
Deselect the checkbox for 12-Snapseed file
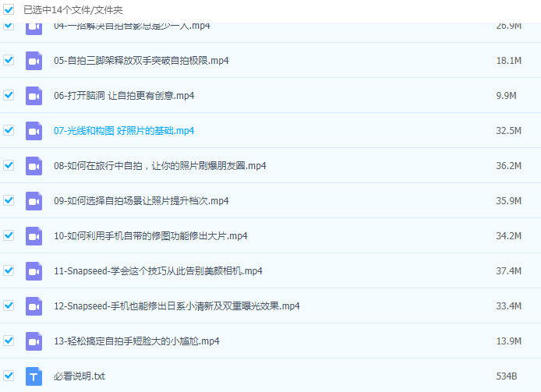[9, 305]
